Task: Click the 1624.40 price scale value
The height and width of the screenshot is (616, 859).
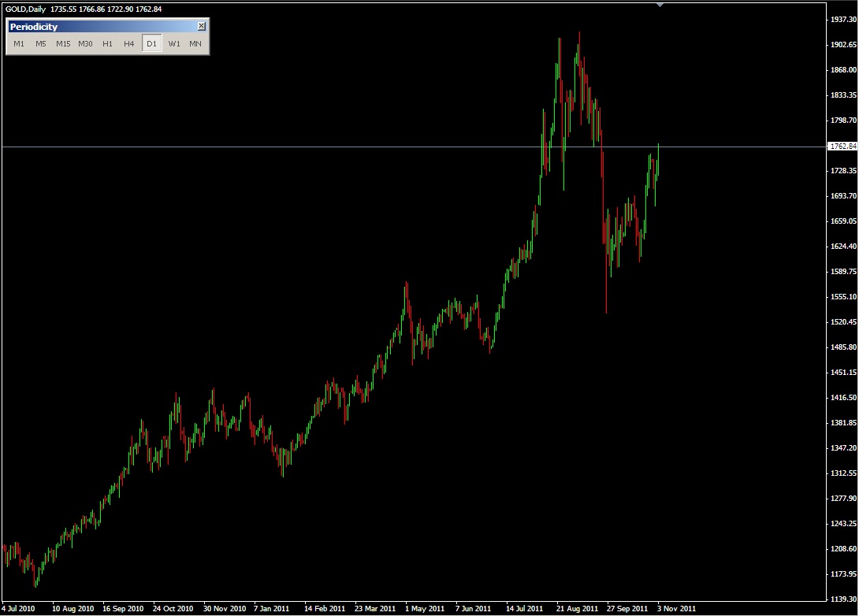Action: [843, 246]
